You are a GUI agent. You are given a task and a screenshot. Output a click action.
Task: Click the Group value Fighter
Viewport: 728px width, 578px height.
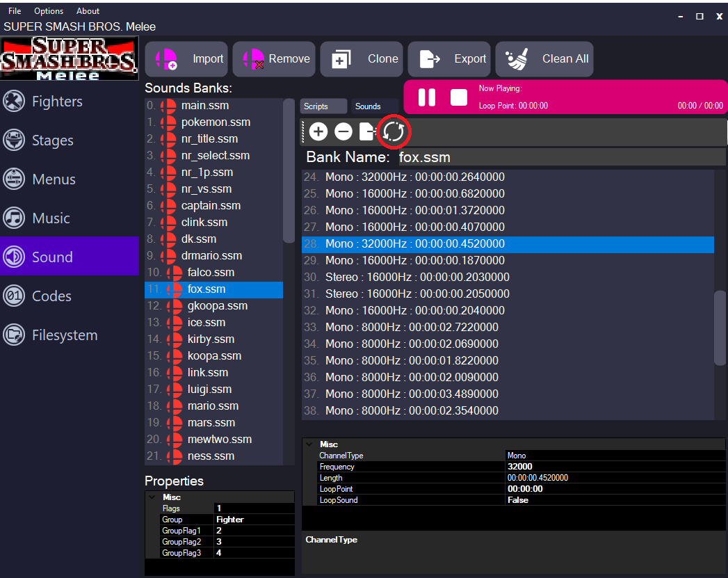point(254,520)
